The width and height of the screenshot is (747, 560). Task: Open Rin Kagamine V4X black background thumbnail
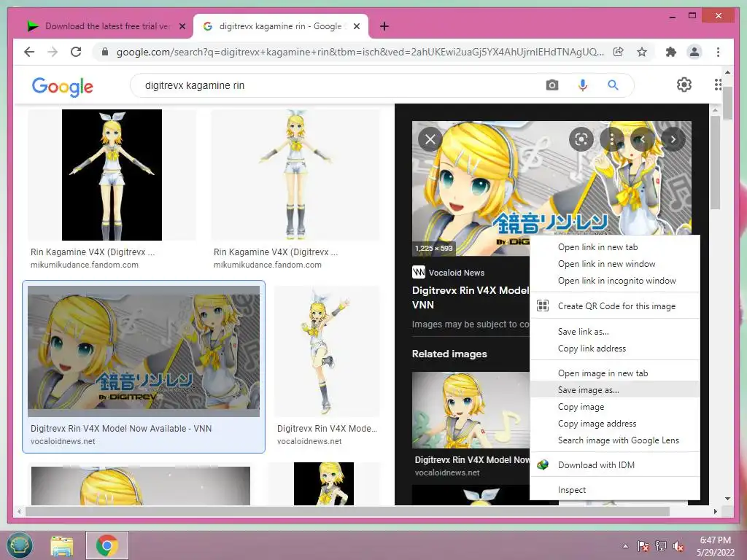pos(112,175)
